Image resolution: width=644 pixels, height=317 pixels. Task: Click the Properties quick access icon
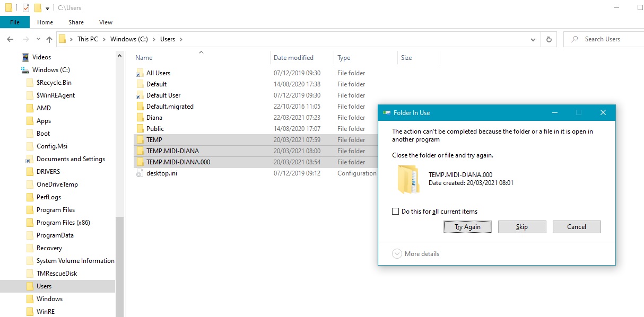26,8
